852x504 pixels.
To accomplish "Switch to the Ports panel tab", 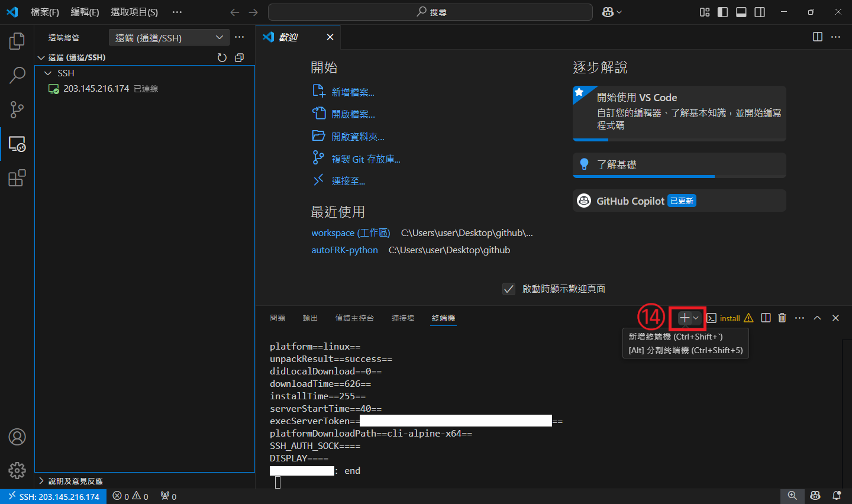I will 403,318.
